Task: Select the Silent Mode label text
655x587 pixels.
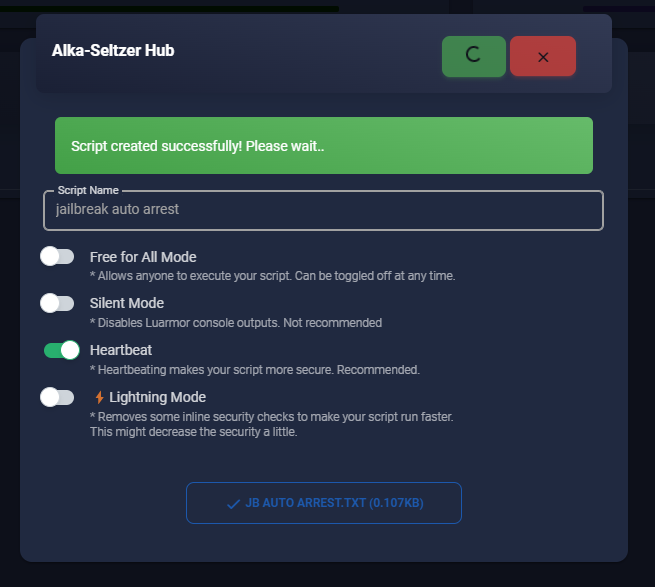Action: [127, 303]
